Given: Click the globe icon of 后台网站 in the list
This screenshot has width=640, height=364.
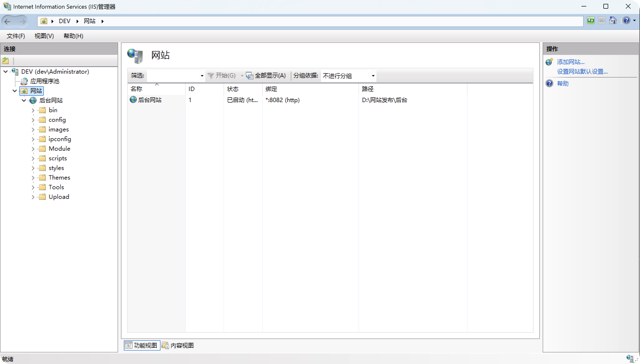Looking at the screenshot, I should point(133,100).
